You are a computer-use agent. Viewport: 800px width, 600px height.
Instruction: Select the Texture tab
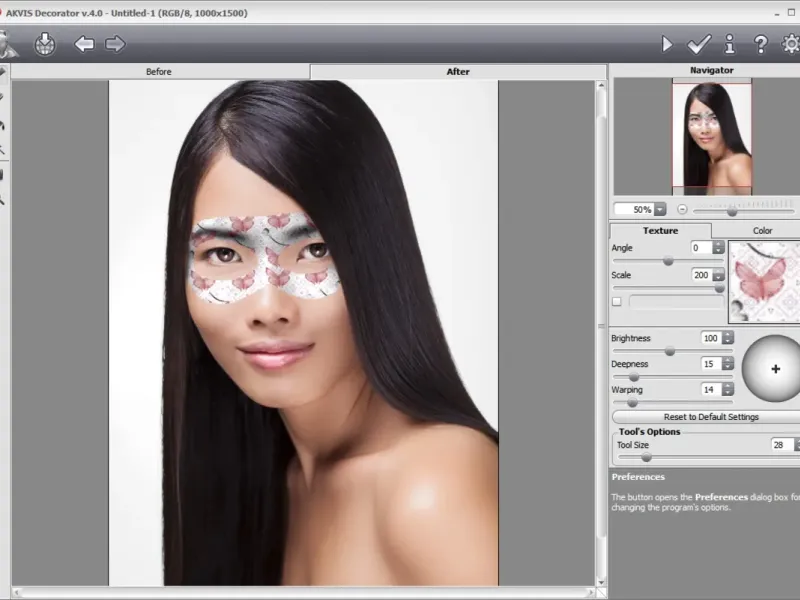pyautogui.click(x=660, y=230)
